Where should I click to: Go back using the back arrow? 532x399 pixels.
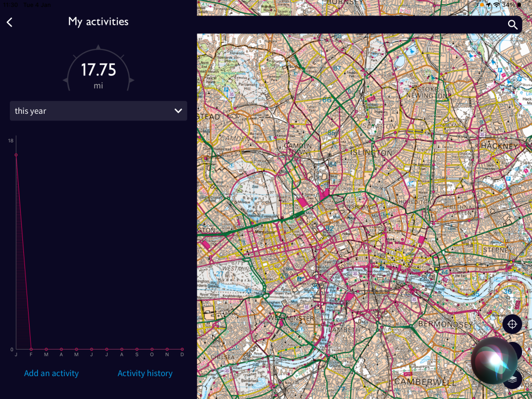pos(9,22)
